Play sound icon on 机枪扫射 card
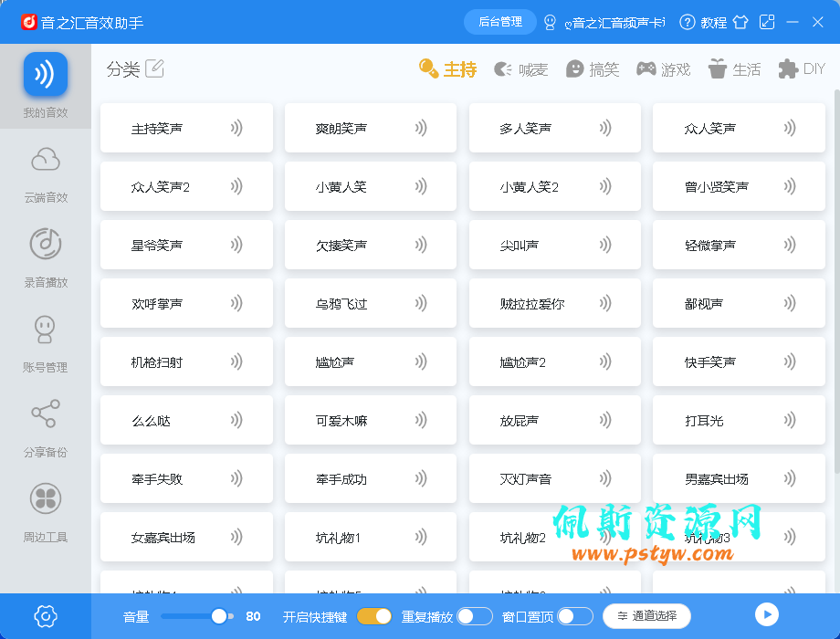Screen dimensions: 840x639 236,361
